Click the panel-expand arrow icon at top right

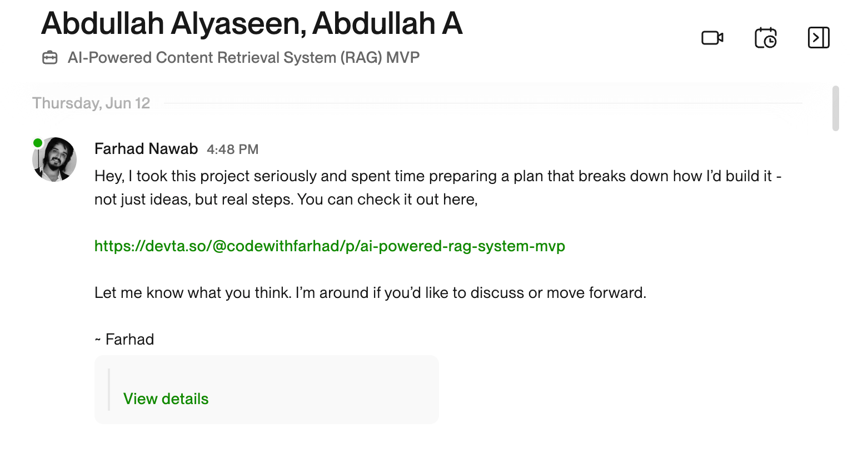click(819, 38)
